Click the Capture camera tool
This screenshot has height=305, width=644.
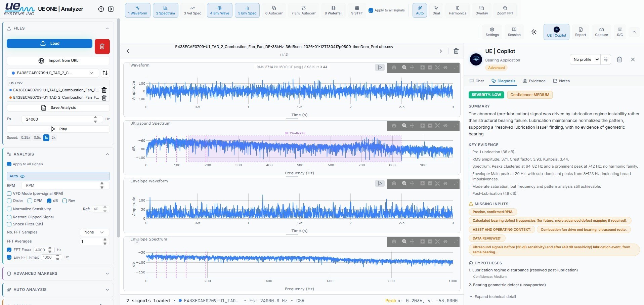[601, 32]
